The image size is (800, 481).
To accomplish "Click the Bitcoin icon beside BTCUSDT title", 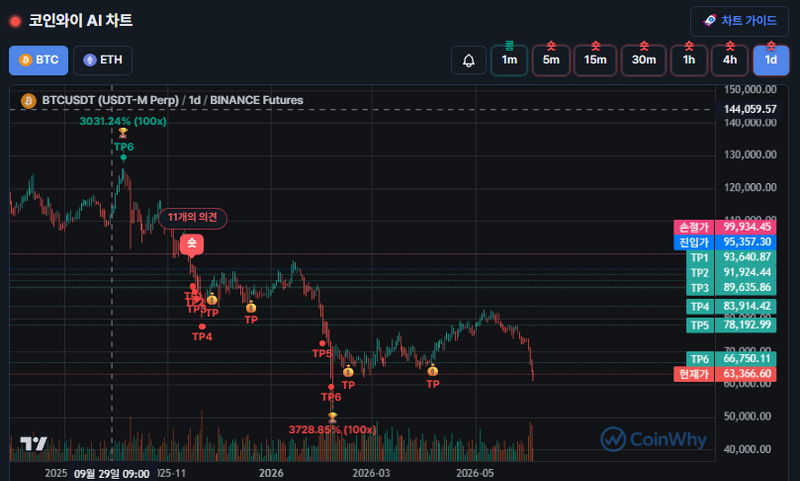I will 28,100.
